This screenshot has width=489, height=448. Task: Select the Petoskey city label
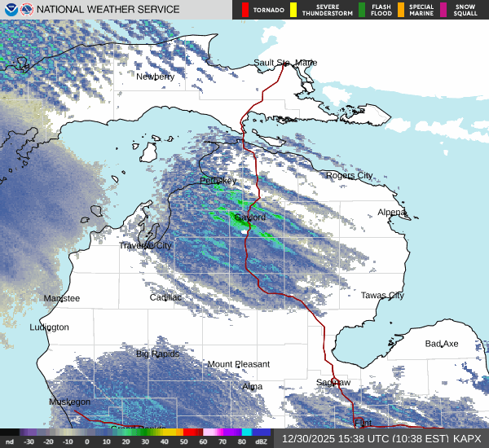(x=218, y=181)
